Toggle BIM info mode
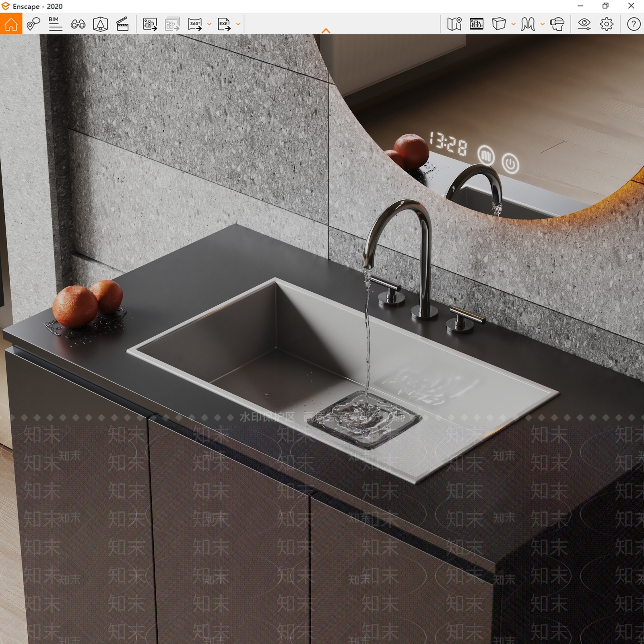This screenshot has height=644, width=644. point(55,24)
